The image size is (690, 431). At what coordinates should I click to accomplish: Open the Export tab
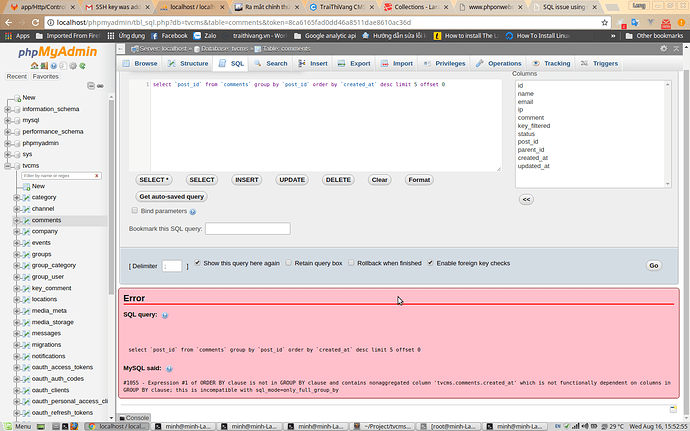(354, 63)
